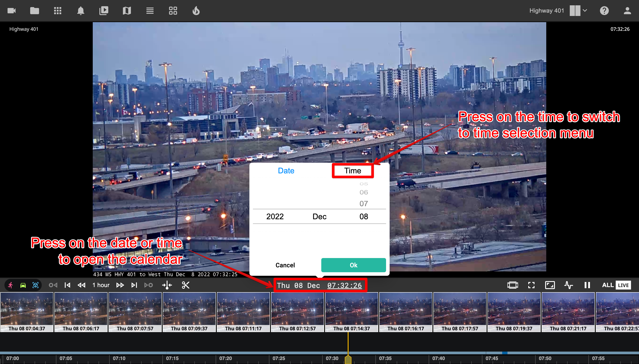Select month Dec in picker
This screenshot has height=364, width=639.
(x=319, y=217)
